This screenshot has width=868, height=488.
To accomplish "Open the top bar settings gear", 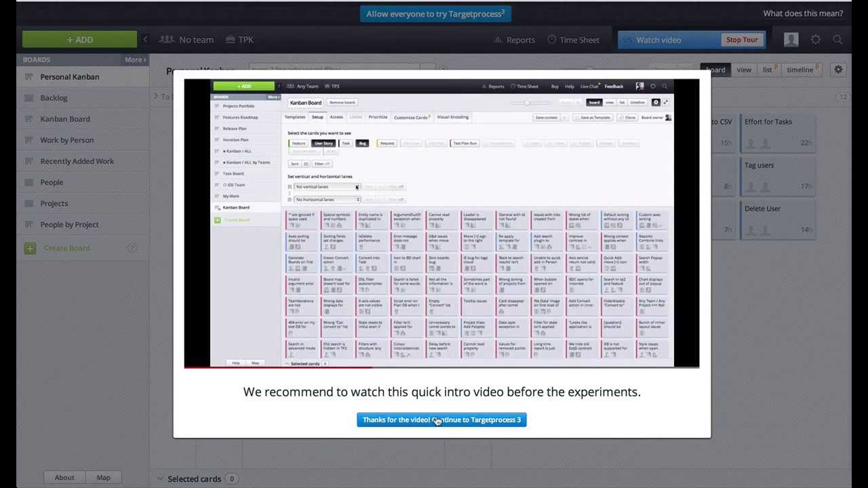I will pos(816,39).
